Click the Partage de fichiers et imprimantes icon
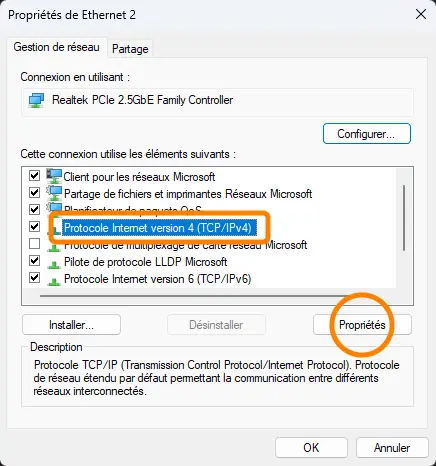Screen dimensions: 436x466 (54, 193)
